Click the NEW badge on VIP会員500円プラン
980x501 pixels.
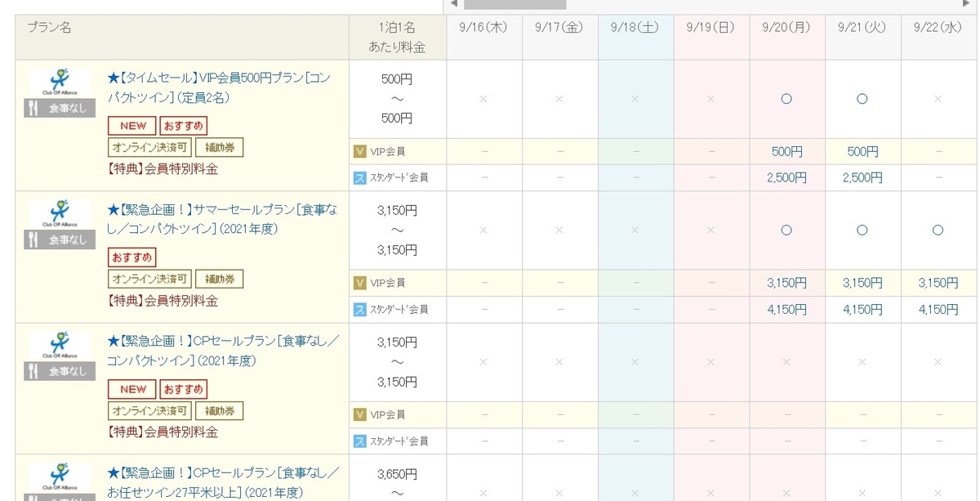point(132,126)
